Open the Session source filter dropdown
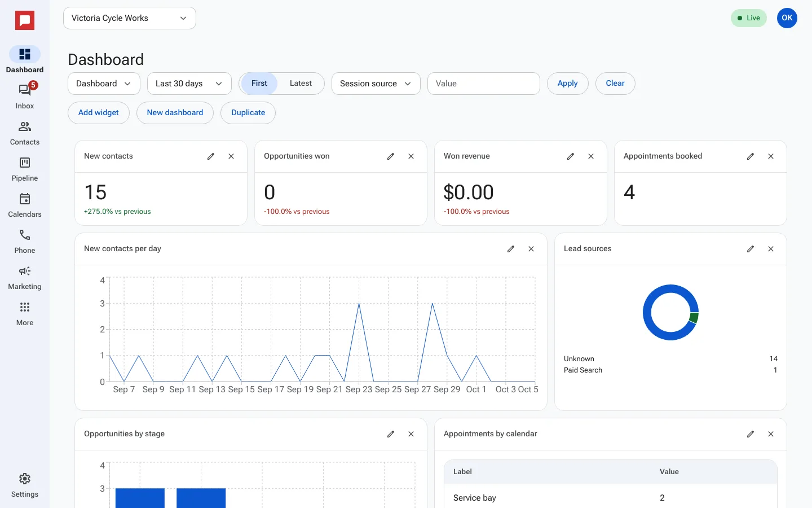 coord(376,84)
